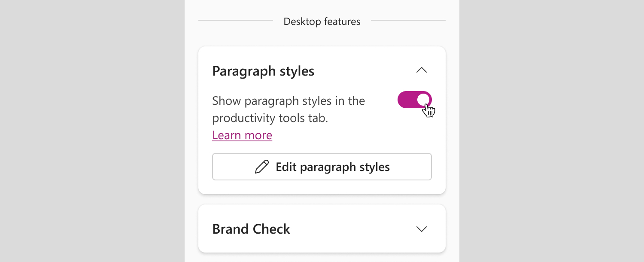644x262 pixels.
Task: Turn off the Paragraph styles toggle
Action: (415, 100)
